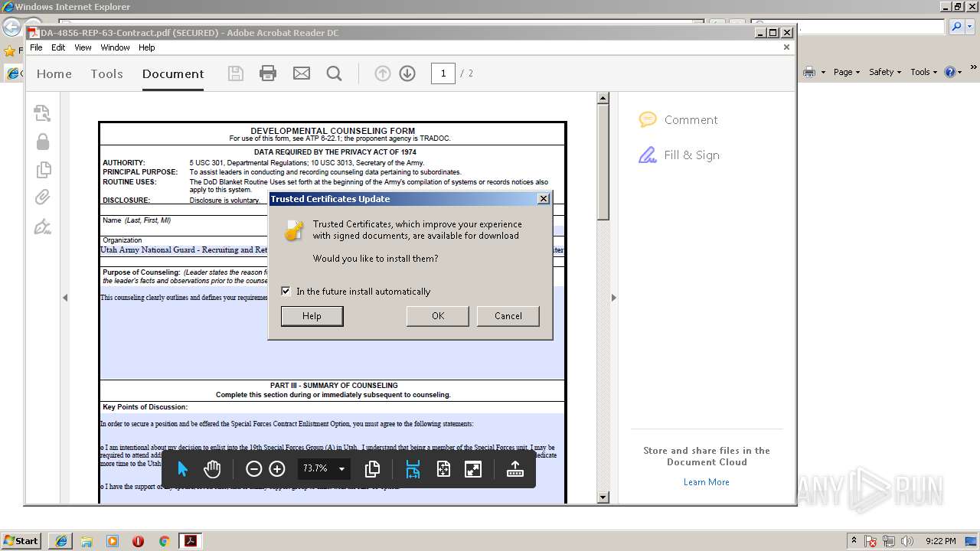The width and height of the screenshot is (980, 551).
Task: Click the Windows Start button
Action: [21, 540]
